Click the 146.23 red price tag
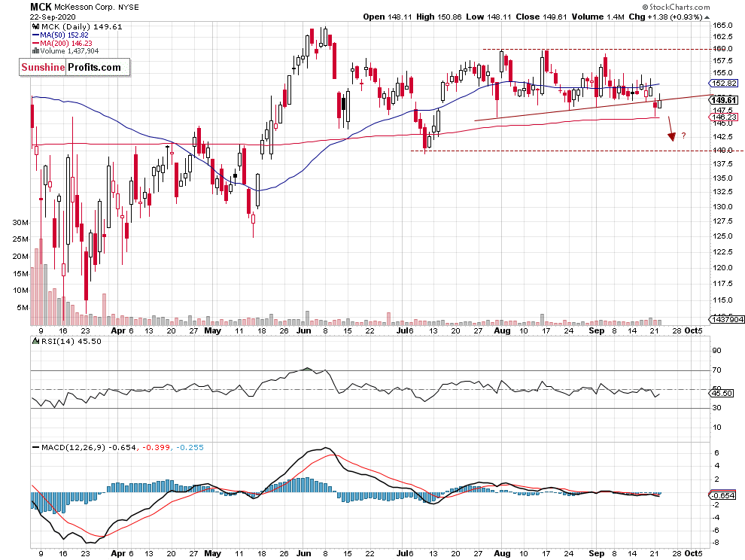The height and width of the screenshot is (560, 745). pyautogui.click(x=724, y=117)
